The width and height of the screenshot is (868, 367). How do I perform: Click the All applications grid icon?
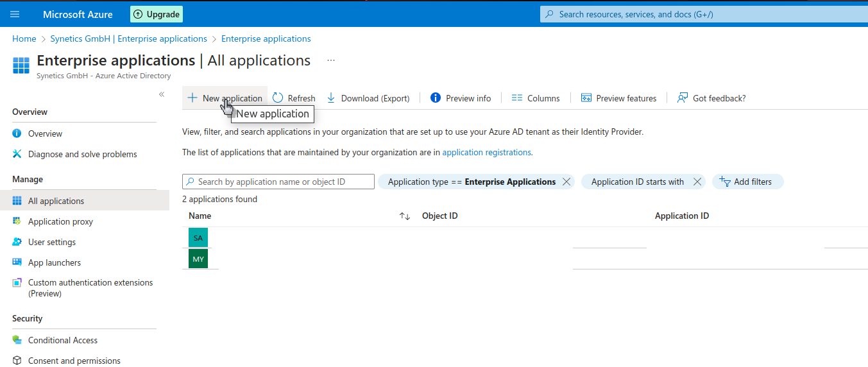point(17,201)
